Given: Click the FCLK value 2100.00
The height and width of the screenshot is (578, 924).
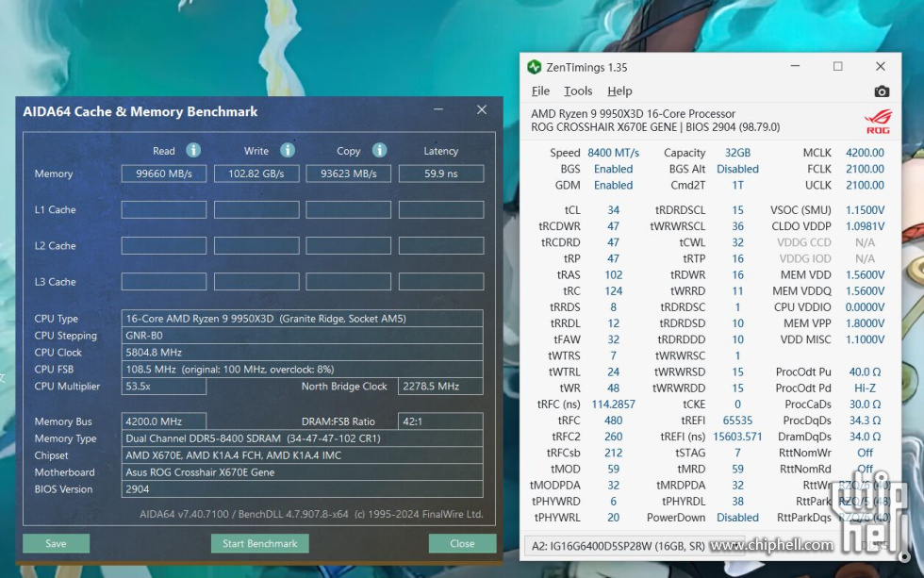Looking at the screenshot, I should [866, 169].
